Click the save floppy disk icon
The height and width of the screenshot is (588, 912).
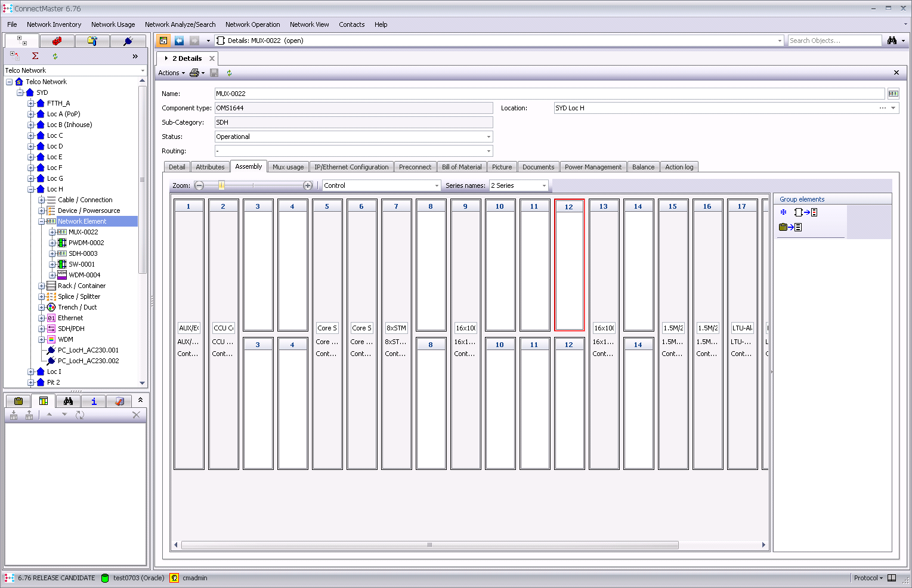point(214,73)
